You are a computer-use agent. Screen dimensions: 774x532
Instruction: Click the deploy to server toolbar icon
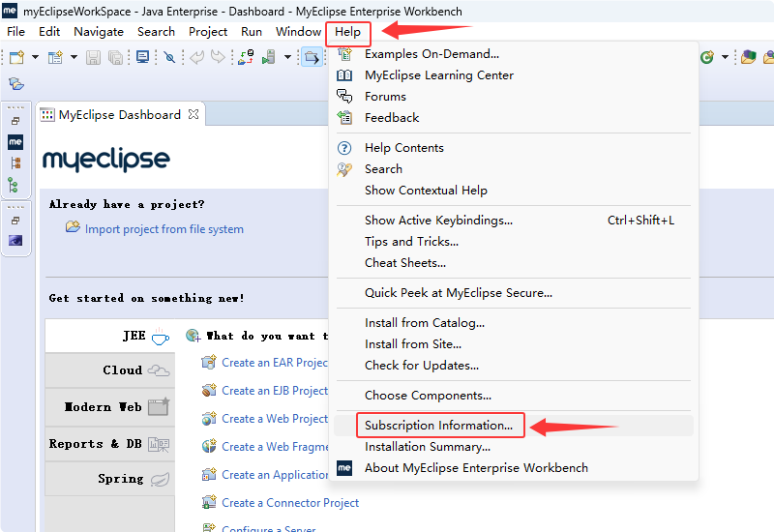coord(246,57)
